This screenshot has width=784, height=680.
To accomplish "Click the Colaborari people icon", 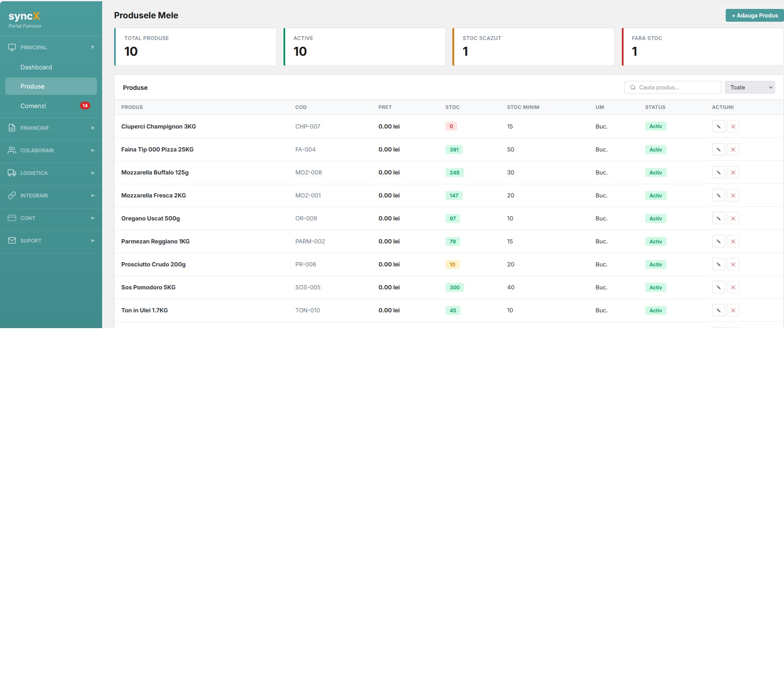I will coord(12,150).
